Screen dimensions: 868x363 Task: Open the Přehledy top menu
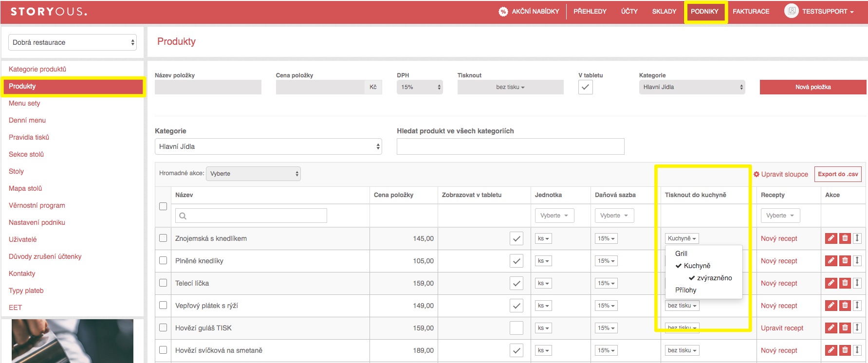590,11
